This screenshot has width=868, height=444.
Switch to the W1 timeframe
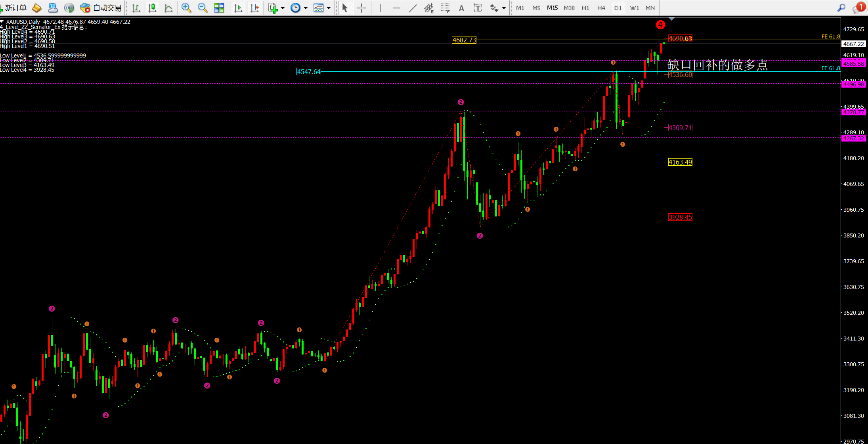coord(635,8)
